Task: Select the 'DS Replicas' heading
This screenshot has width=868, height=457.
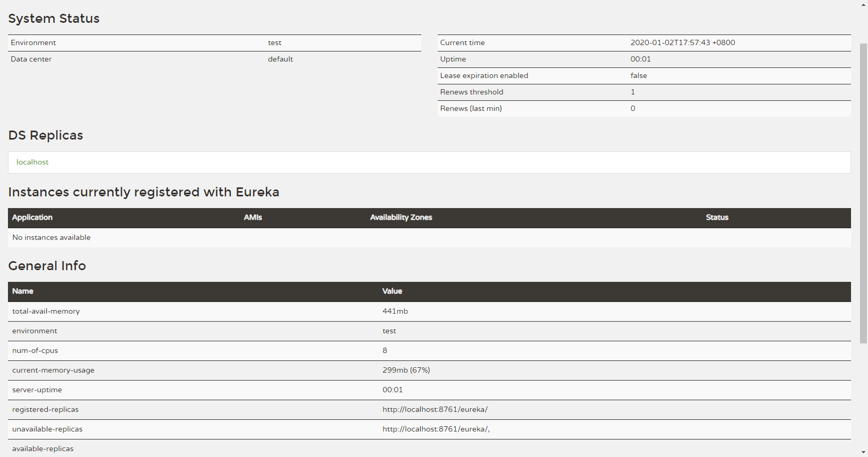Action: 46,135
